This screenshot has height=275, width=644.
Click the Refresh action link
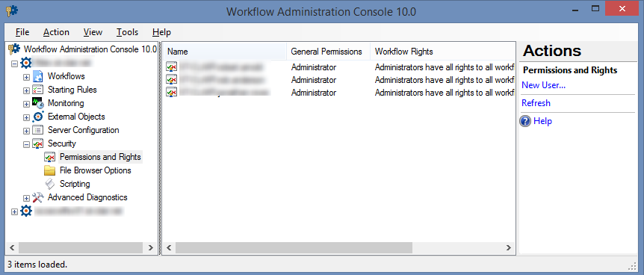pyautogui.click(x=536, y=103)
